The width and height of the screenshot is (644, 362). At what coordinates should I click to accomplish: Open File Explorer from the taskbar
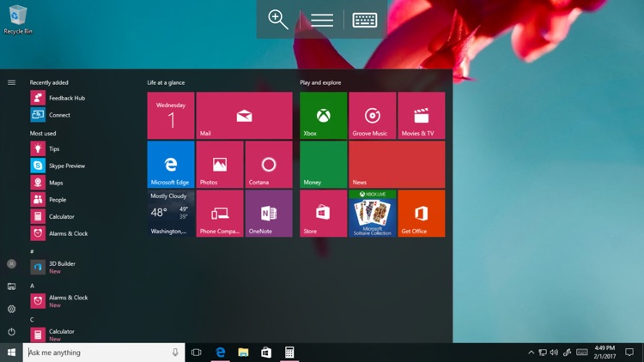(243, 353)
